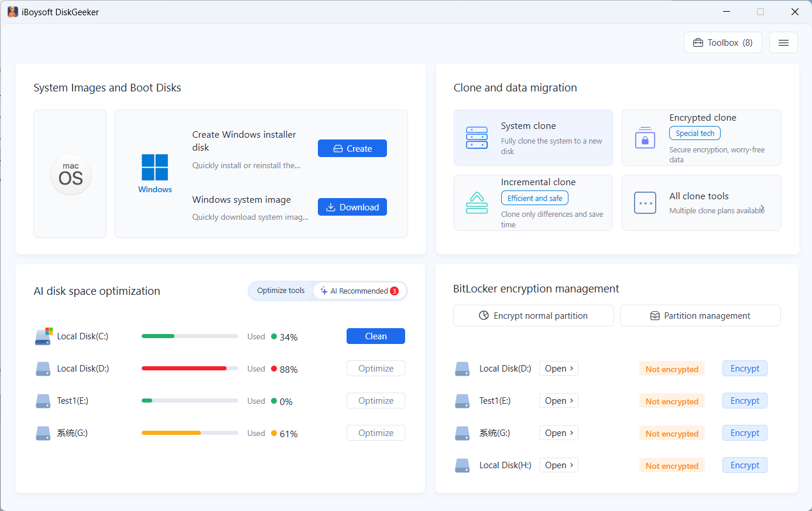Click the Test1(E:) drive icon in optimization list

pyautogui.click(x=43, y=401)
